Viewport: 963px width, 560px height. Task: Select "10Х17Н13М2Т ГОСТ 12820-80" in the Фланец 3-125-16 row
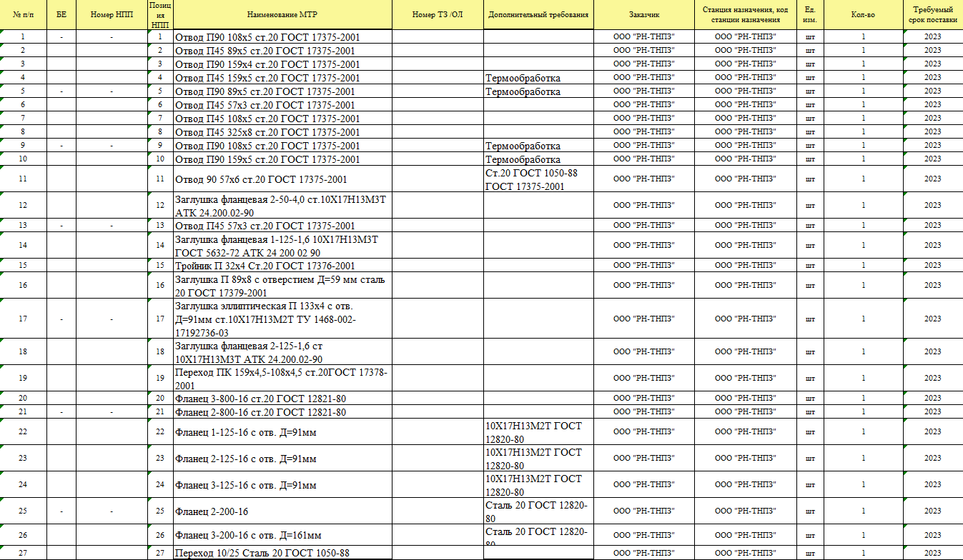(539, 485)
